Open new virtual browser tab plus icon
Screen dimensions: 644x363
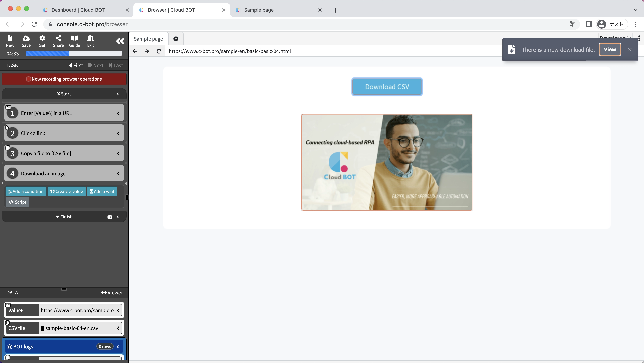pyautogui.click(x=176, y=39)
